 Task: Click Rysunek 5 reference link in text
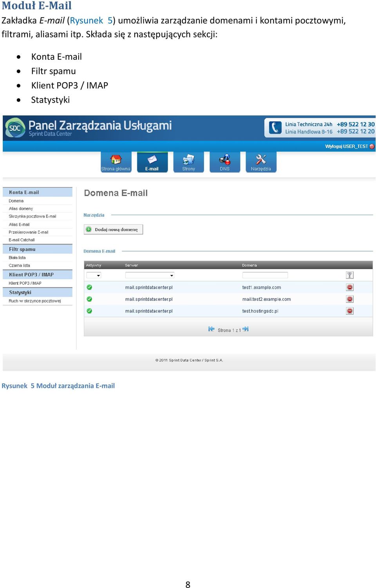click(x=91, y=20)
